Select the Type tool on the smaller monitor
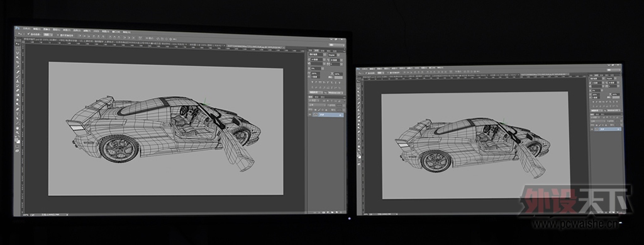 [x=358, y=135]
